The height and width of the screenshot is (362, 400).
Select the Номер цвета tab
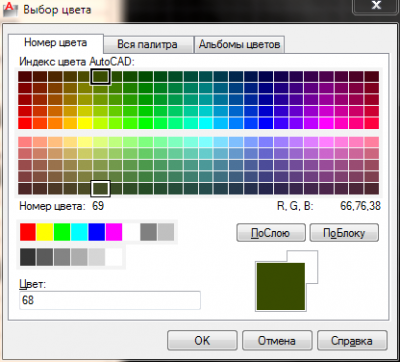[x=56, y=43]
